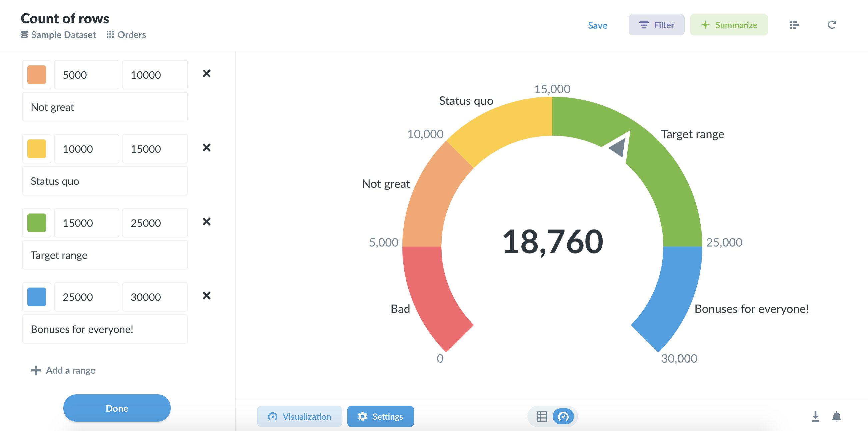Click the Done button
The image size is (868, 431).
pos(117,408)
